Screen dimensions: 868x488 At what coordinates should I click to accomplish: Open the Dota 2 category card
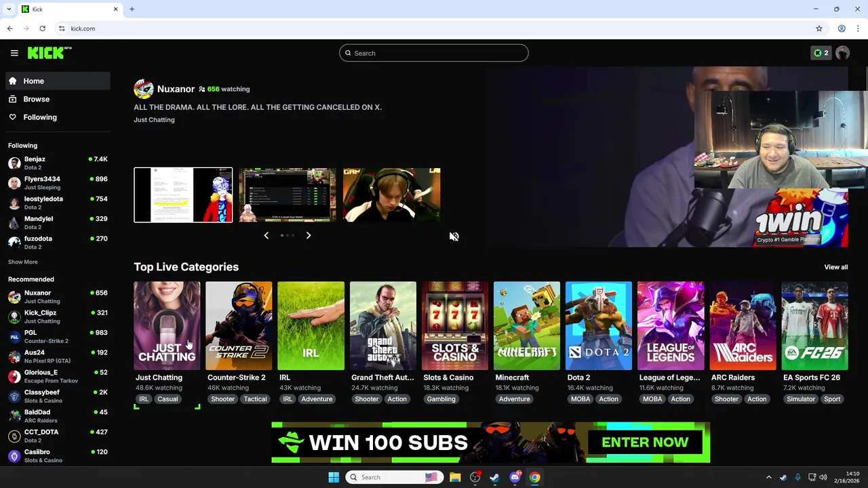pyautogui.click(x=599, y=325)
